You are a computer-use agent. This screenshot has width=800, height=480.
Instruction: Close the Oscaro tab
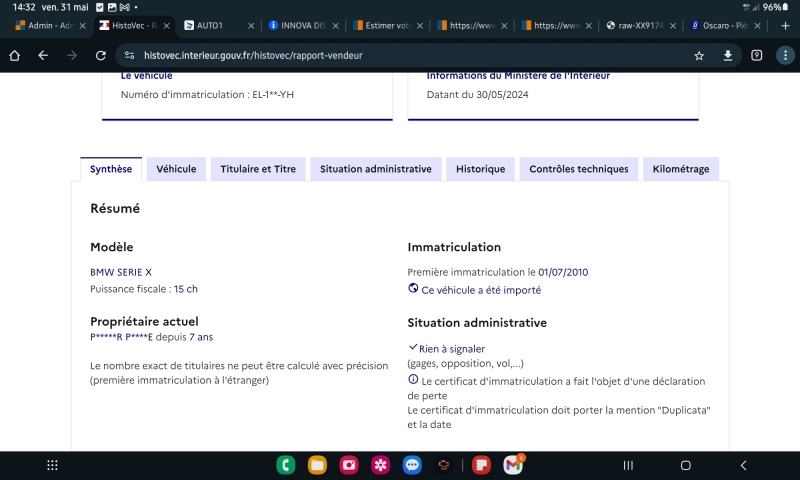pyautogui.click(x=757, y=26)
